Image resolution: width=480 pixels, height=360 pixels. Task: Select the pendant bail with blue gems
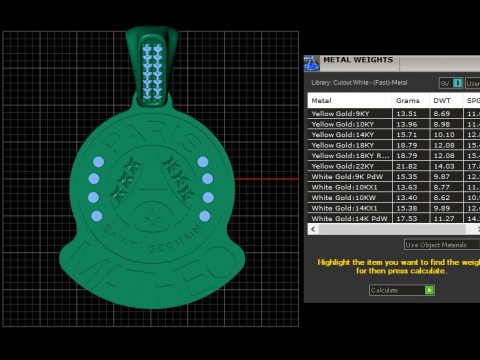152,67
